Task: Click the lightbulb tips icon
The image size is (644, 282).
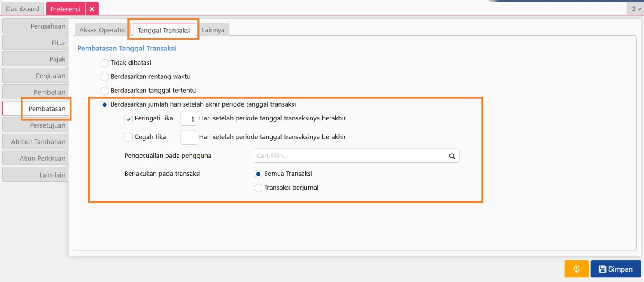Action: (576, 269)
